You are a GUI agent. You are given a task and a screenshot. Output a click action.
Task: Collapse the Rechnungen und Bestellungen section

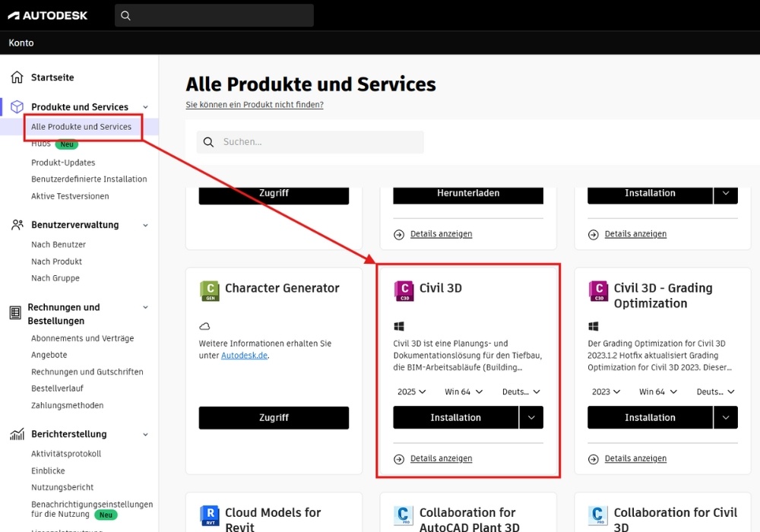[145, 307]
